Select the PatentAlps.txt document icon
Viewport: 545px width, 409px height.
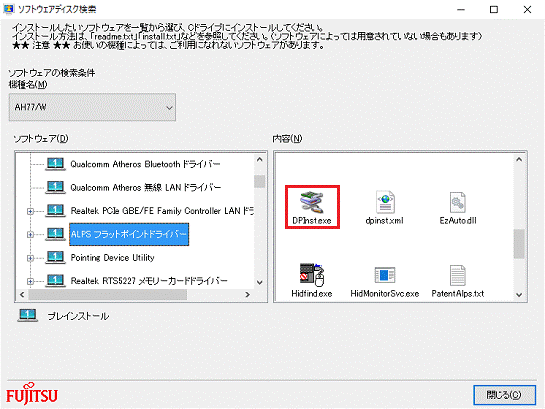[x=457, y=275]
